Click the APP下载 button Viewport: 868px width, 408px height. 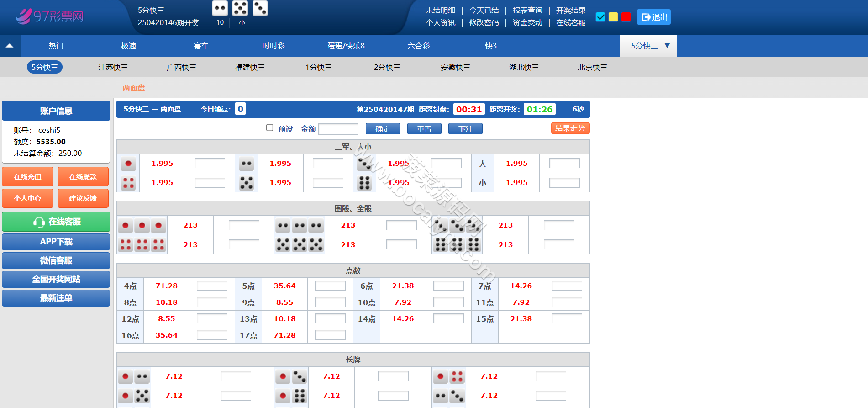[x=56, y=242]
